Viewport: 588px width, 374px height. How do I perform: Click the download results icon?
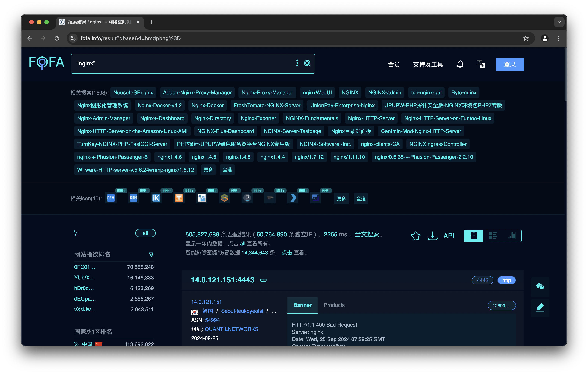tap(432, 236)
